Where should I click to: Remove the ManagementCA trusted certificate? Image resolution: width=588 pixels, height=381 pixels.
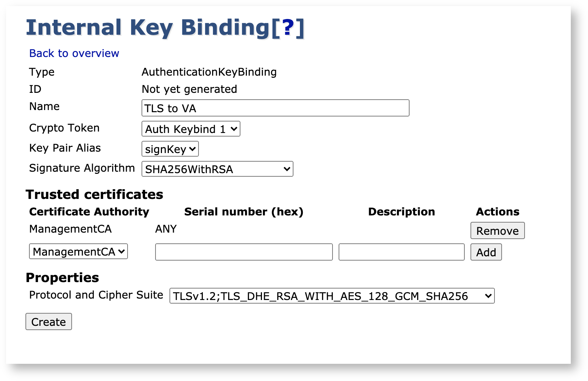[x=497, y=231]
